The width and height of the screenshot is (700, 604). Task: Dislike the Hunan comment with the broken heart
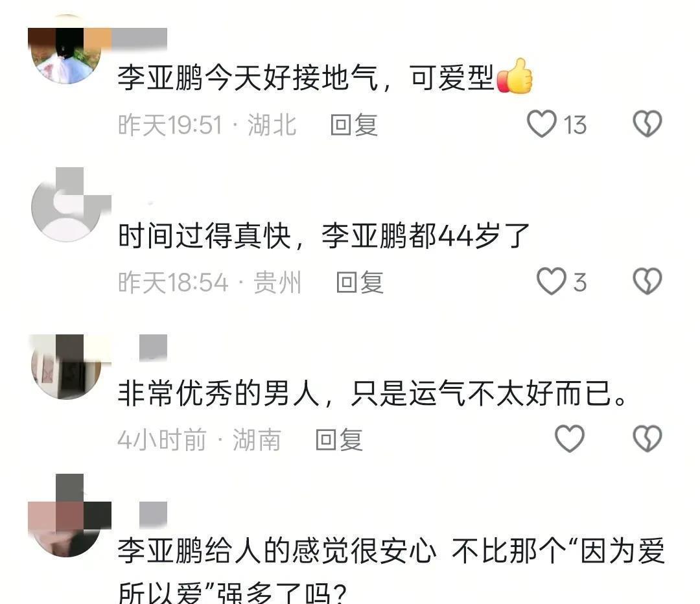(647, 438)
